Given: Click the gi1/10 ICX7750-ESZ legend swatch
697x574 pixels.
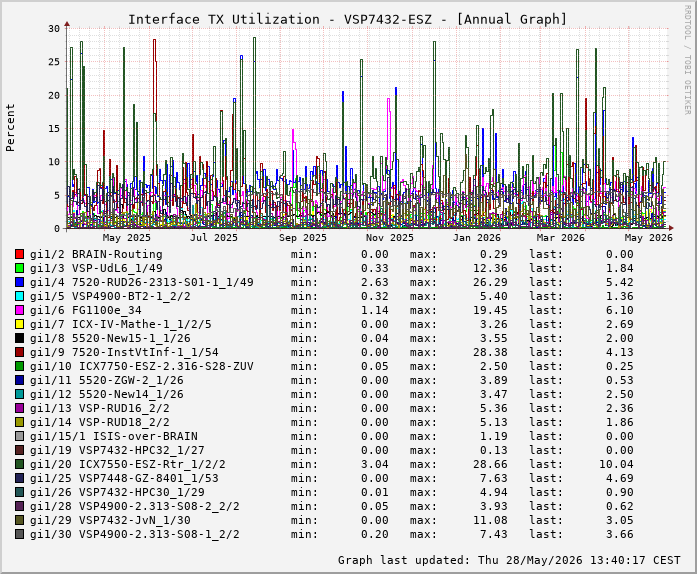Looking at the screenshot, I should coord(19,366).
